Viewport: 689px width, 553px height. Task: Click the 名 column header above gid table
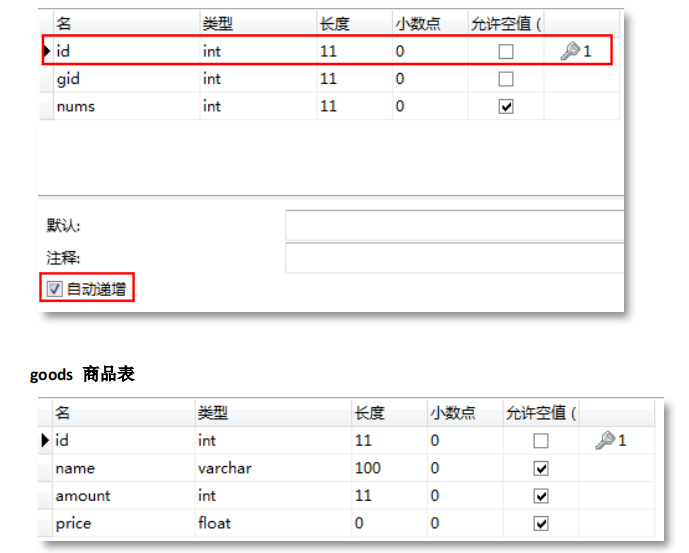(x=127, y=23)
